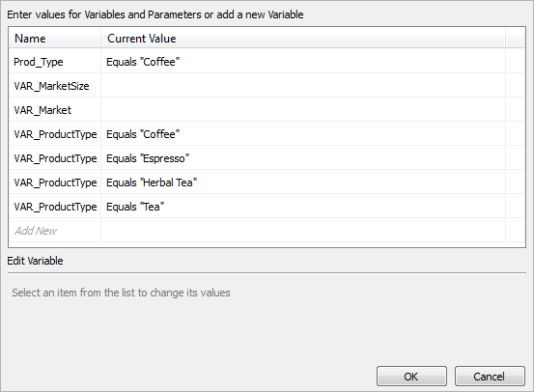Click the narrow last column header cell
This screenshot has width=534, height=392.
click(x=515, y=39)
